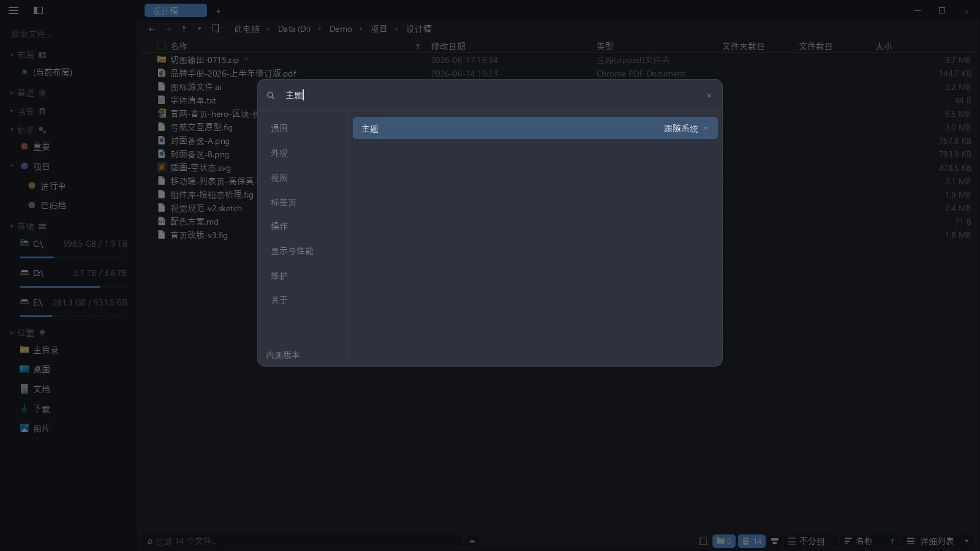The height and width of the screenshot is (551, 980).
Task: Click the 内测版本 label
Action: [x=283, y=355]
